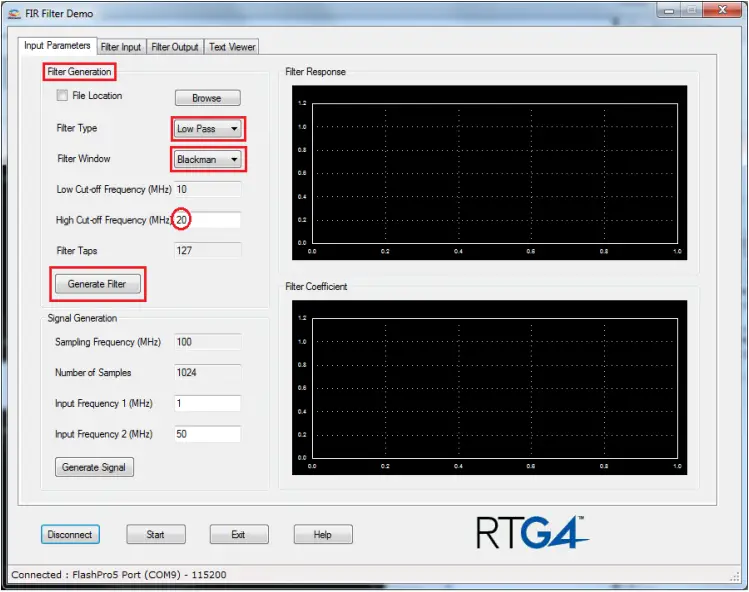Click the Sampling Frequency field

[208, 342]
